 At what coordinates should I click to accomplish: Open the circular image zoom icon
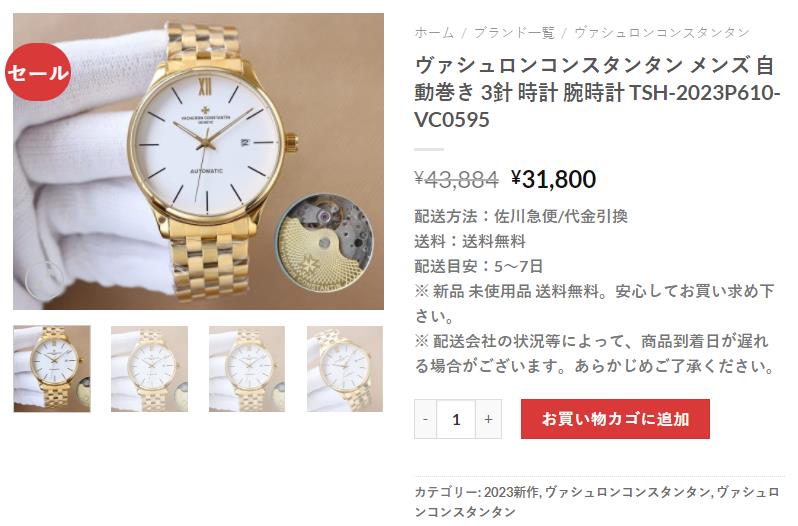44,279
